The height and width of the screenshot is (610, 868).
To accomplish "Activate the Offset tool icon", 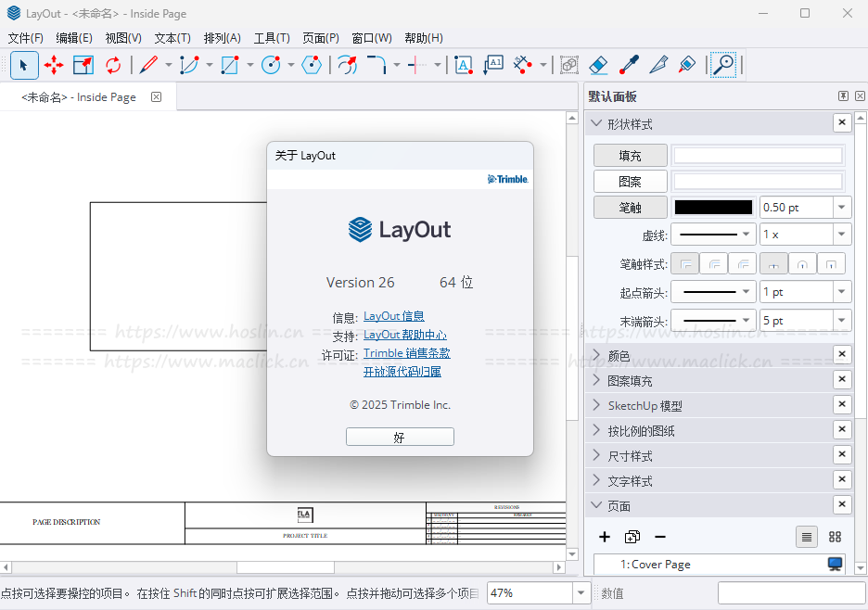I will pyautogui.click(x=347, y=65).
